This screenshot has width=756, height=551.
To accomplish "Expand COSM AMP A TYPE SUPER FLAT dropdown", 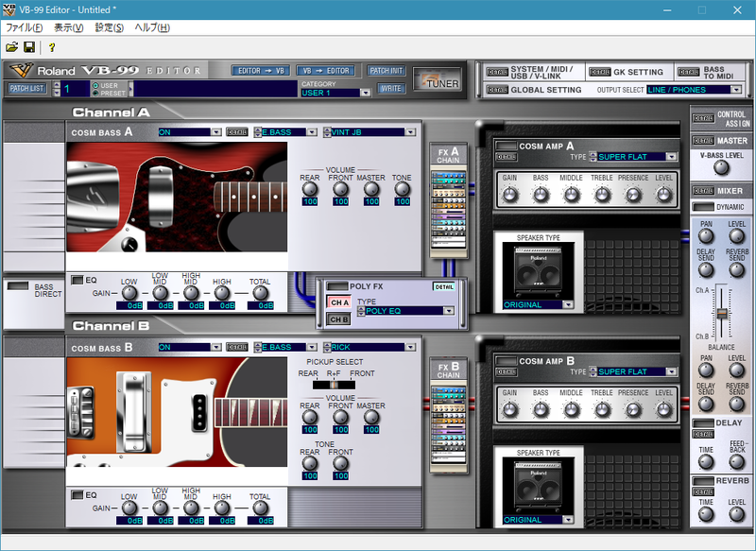I will pos(672,157).
